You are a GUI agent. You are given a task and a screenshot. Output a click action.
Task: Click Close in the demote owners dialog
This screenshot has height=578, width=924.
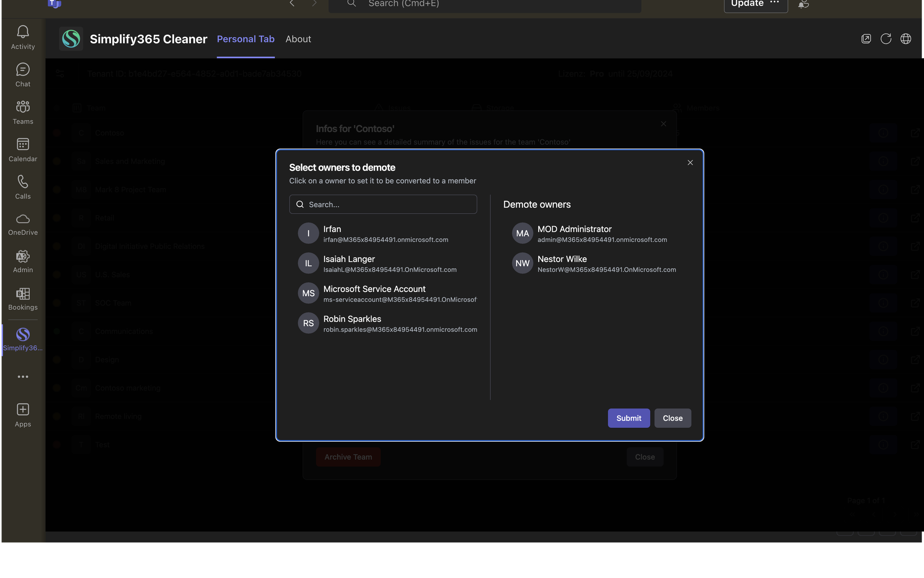tap(673, 418)
